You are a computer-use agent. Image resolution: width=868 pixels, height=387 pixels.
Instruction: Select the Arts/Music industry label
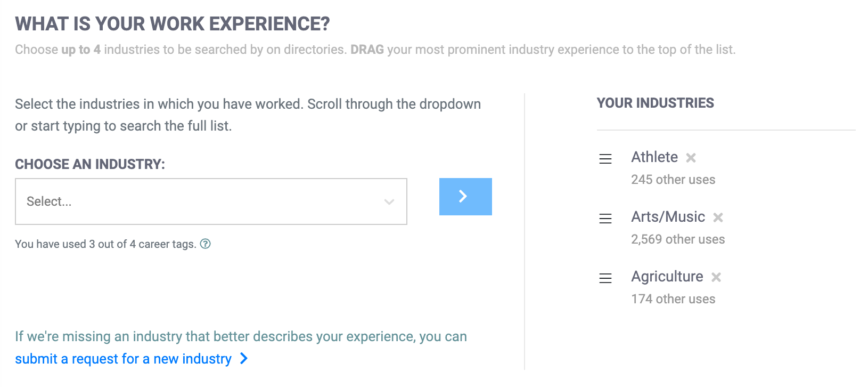click(668, 217)
